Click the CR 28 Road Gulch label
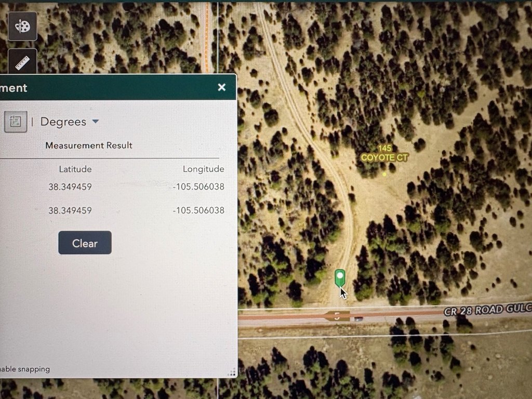 coord(487,310)
